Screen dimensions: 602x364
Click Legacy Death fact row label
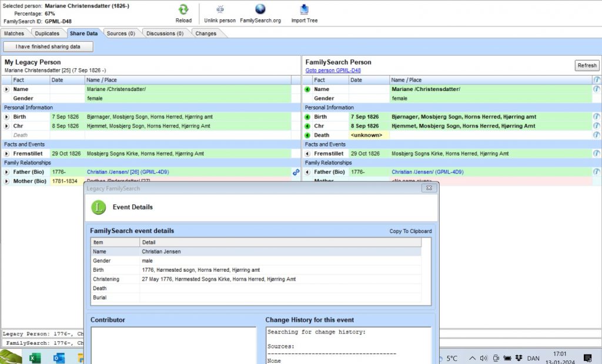(21, 135)
